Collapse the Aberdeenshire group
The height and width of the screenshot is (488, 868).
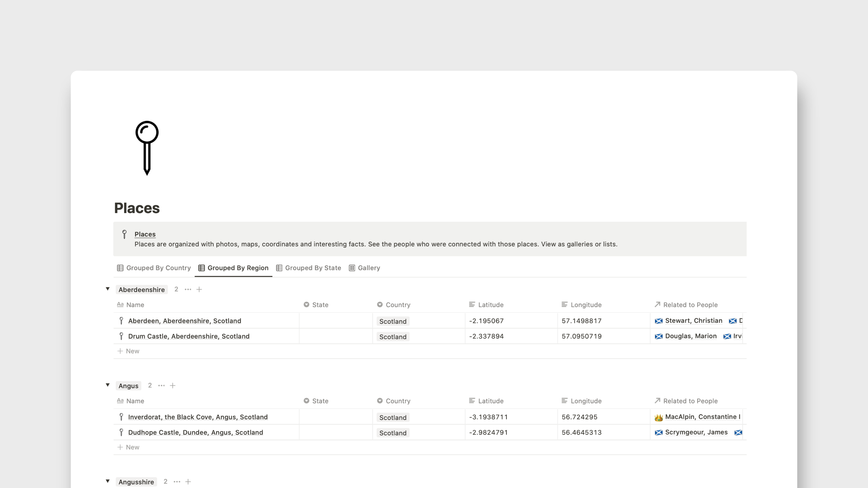(x=108, y=289)
